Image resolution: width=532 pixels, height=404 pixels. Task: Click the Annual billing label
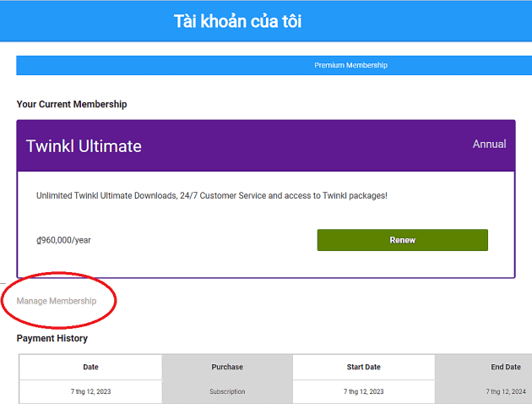(489, 145)
